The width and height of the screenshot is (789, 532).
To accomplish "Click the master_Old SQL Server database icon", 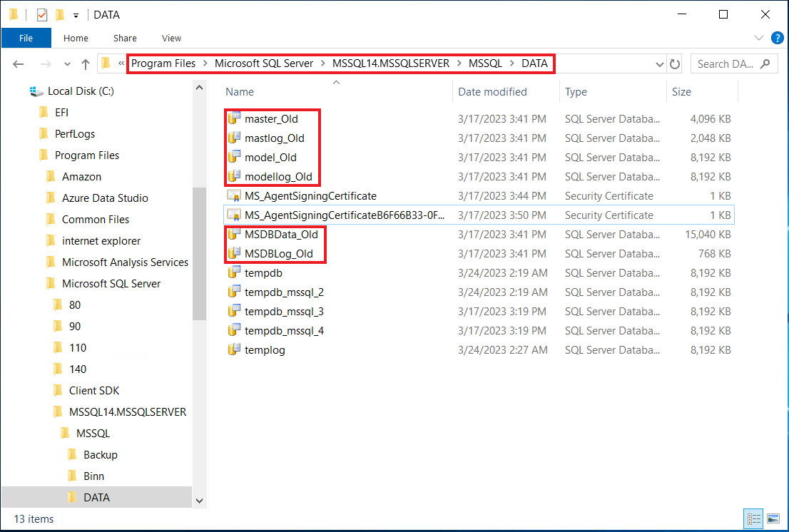I will pyautogui.click(x=233, y=118).
